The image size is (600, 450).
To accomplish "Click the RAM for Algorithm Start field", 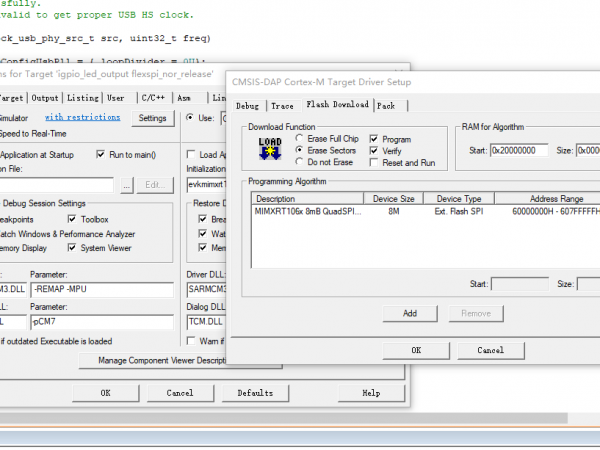I will [520, 150].
